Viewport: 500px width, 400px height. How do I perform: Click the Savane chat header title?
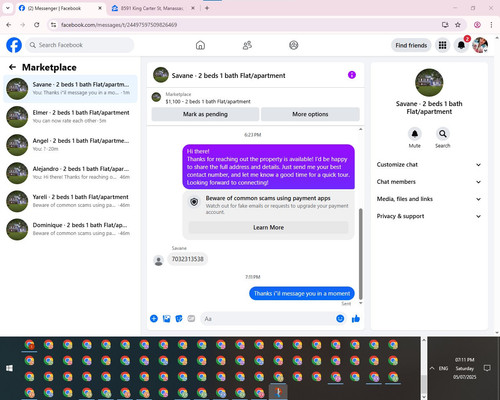(x=228, y=76)
